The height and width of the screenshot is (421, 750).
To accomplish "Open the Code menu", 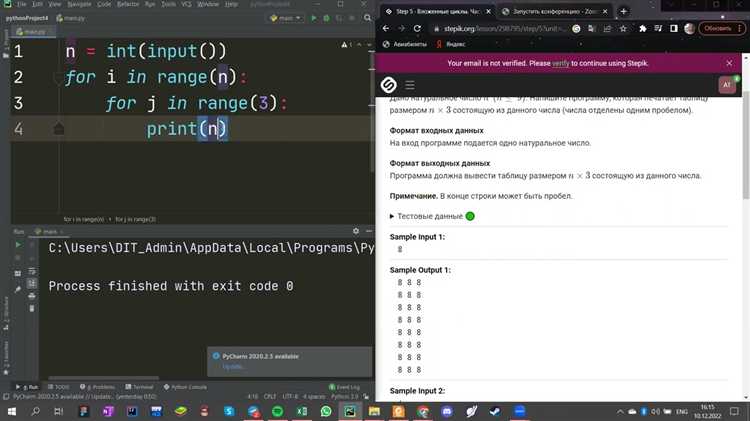I will [104, 4].
